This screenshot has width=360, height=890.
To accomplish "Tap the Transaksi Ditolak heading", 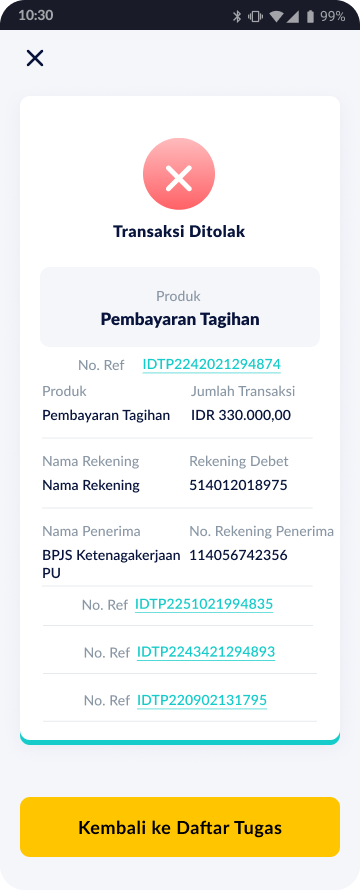I will coord(179,232).
